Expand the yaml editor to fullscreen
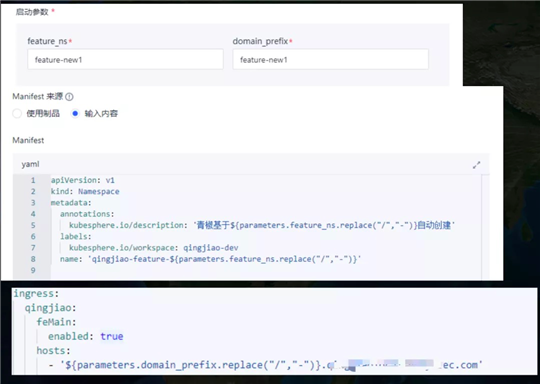The height and width of the screenshot is (384, 540). coord(476,165)
